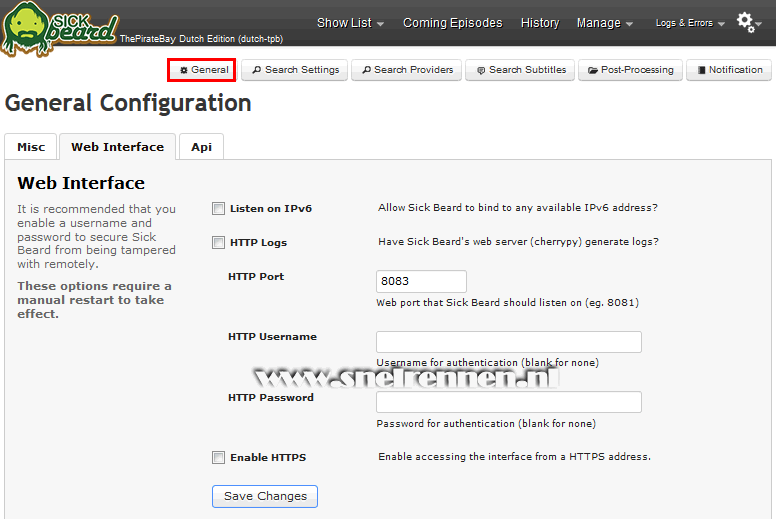The image size is (776, 519).
Task: Click the Sick Beard logo
Action: point(59,28)
